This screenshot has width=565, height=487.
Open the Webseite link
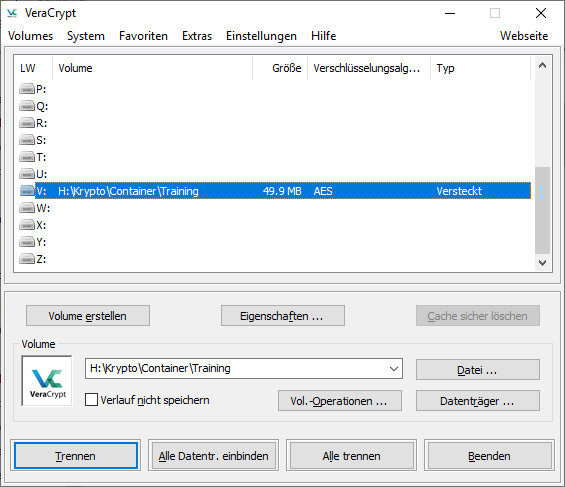point(524,36)
